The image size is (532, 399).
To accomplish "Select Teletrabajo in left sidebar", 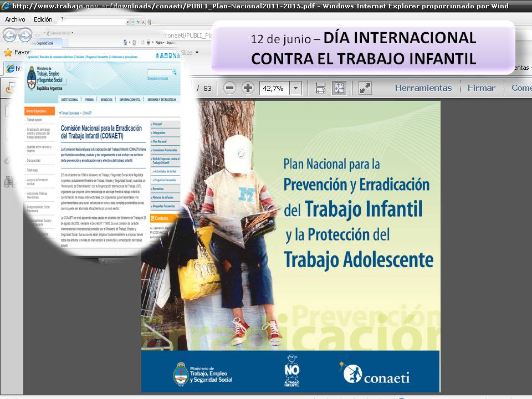I will (32, 170).
